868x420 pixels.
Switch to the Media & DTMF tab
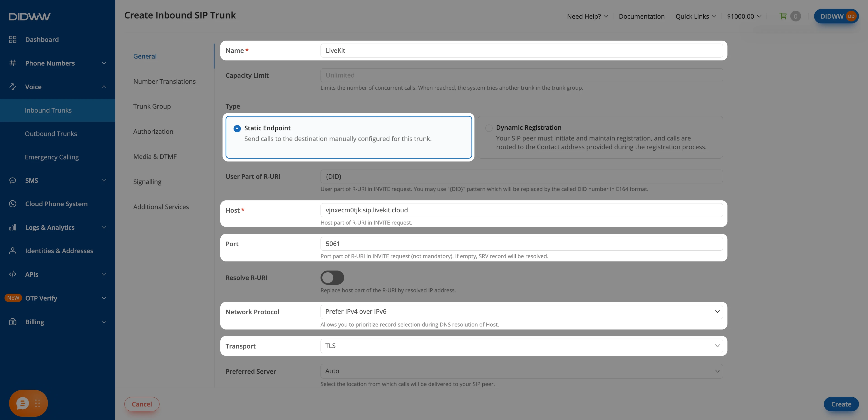click(155, 157)
